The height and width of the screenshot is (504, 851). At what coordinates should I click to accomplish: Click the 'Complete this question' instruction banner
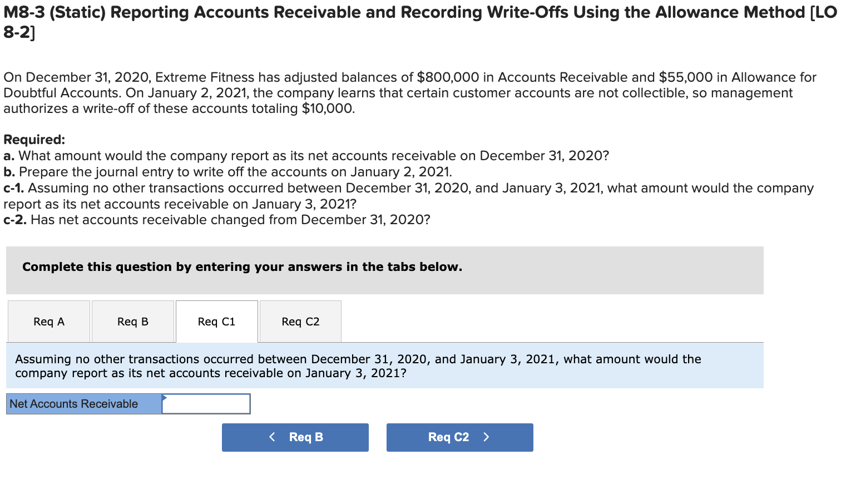click(x=242, y=267)
